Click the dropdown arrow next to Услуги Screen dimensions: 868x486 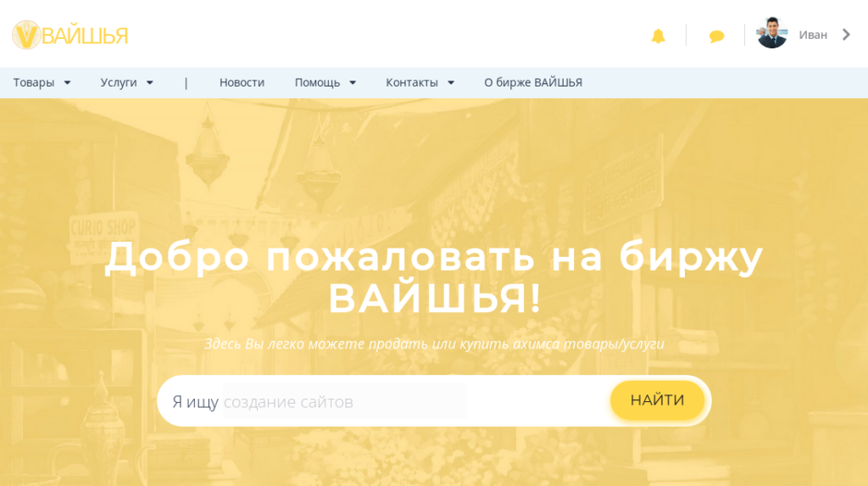pyautogui.click(x=150, y=82)
